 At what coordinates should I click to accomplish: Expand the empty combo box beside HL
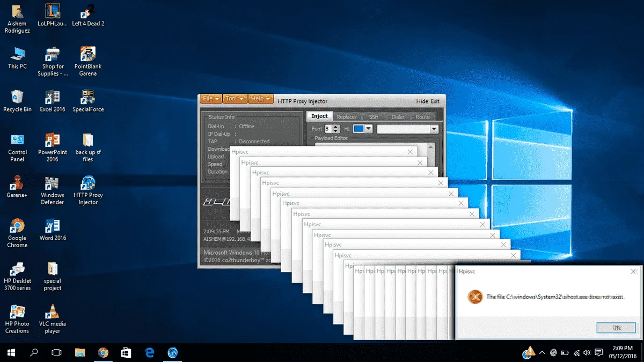point(434,129)
